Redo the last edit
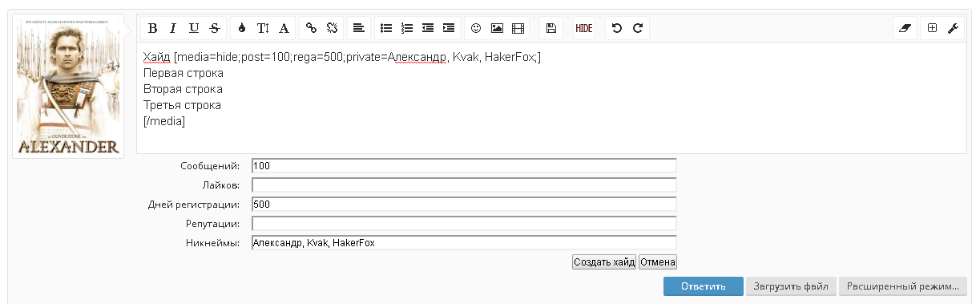This screenshot has height=304, width=980. click(x=637, y=28)
